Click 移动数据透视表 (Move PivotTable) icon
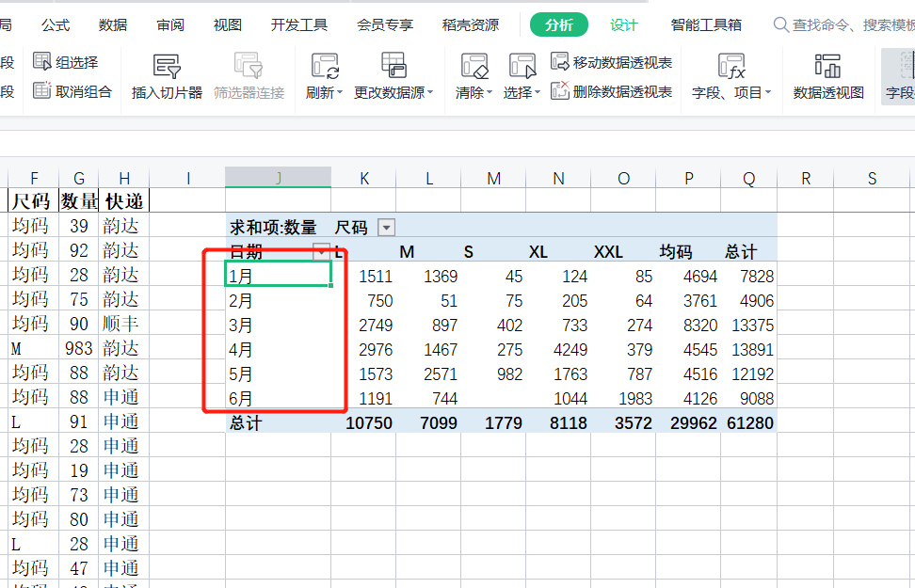This screenshot has width=915, height=588. [560, 62]
